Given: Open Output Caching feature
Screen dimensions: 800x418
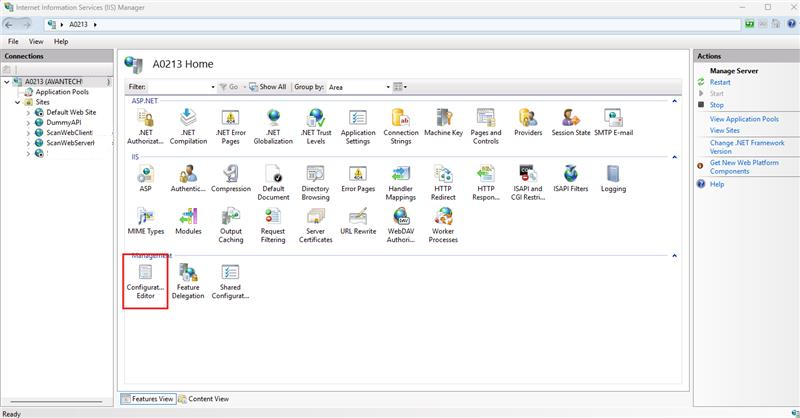Looking at the screenshot, I should (x=231, y=225).
